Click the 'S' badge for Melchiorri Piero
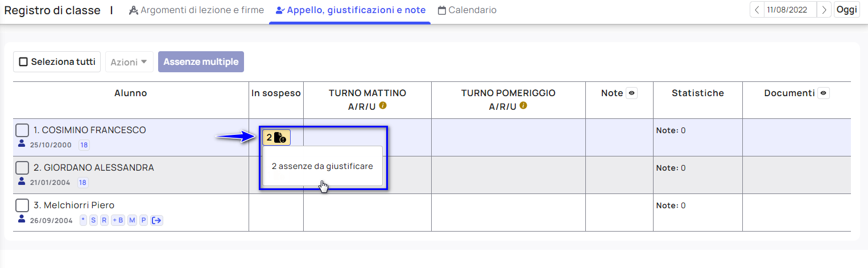This screenshot has width=868, height=268. [93, 220]
